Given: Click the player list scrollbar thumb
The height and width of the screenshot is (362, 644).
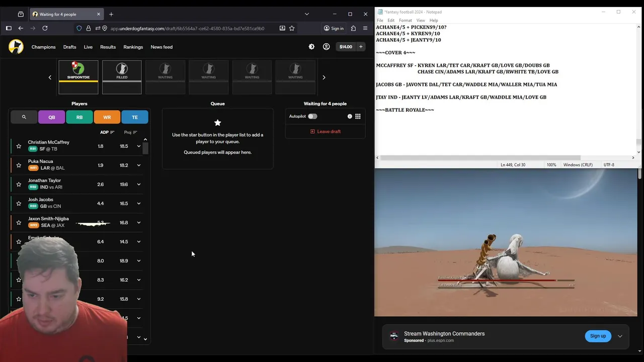Looking at the screenshot, I should tap(145, 148).
